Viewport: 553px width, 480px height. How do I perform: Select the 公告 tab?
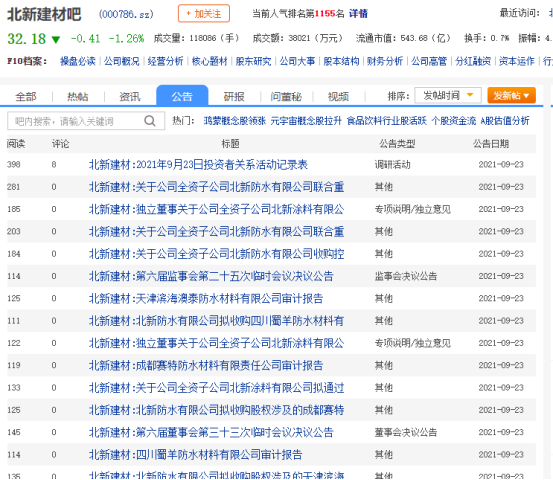(182, 96)
